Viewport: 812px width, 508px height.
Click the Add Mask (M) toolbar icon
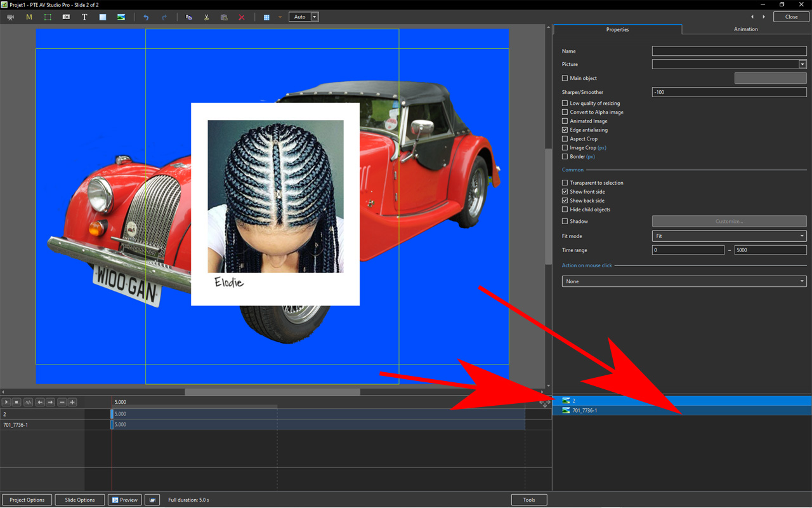29,17
